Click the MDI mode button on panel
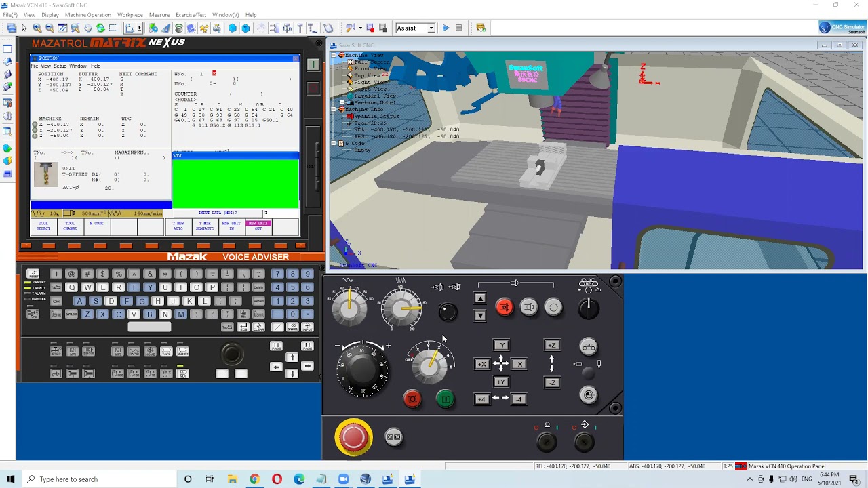Image resolution: width=868 pixels, height=488 pixels. pyautogui.click(x=183, y=373)
